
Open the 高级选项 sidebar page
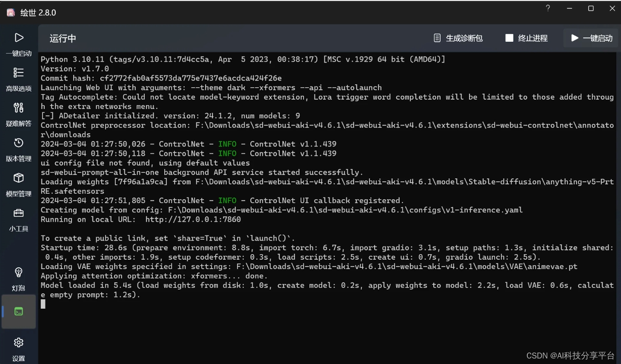click(x=19, y=80)
